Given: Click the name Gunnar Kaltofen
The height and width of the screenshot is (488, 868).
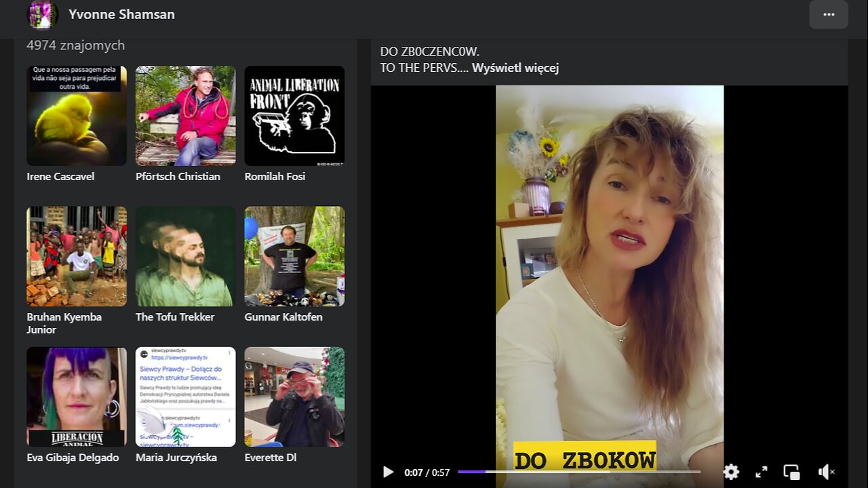Looking at the screenshot, I should [x=283, y=317].
